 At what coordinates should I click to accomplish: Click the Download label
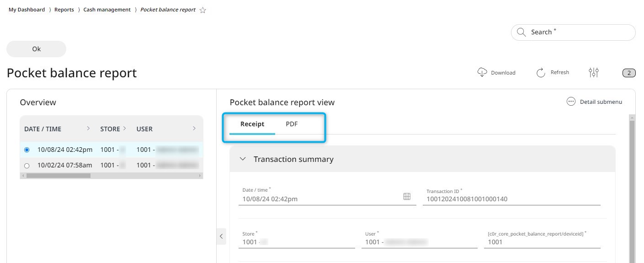tap(503, 73)
